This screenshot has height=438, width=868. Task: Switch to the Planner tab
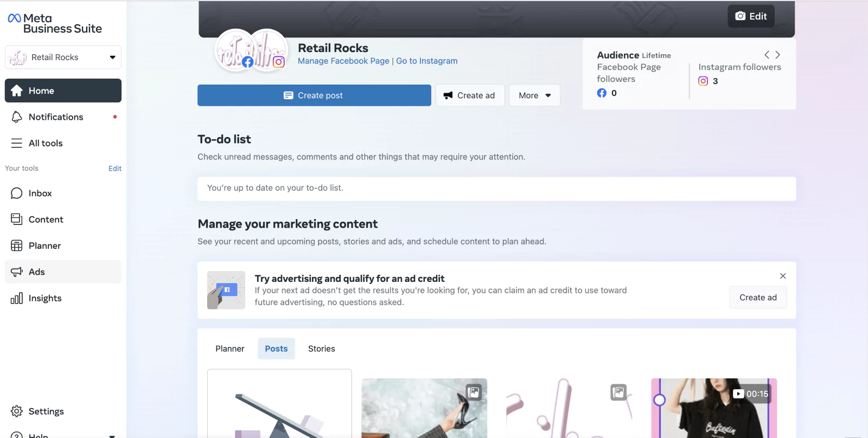[x=230, y=349]
